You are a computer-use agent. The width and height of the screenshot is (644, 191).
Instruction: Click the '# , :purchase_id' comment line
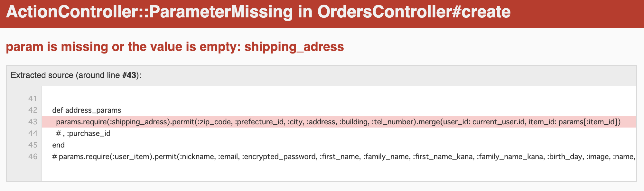(83, 133)
